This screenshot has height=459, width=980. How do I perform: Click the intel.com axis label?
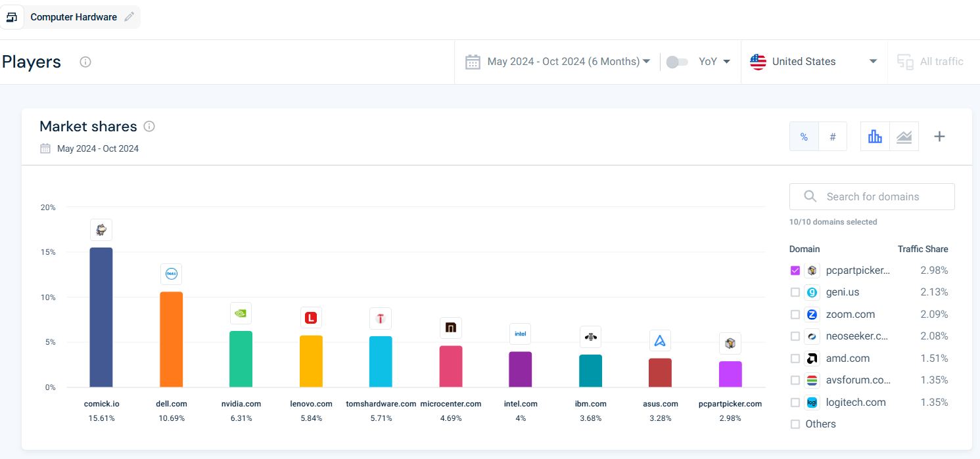[x=521, y=404]
